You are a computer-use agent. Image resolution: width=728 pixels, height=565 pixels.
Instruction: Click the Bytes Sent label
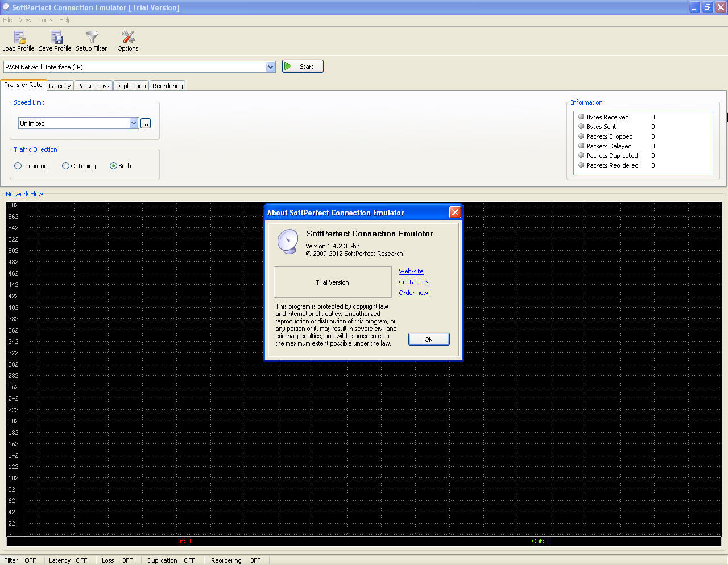601,127
